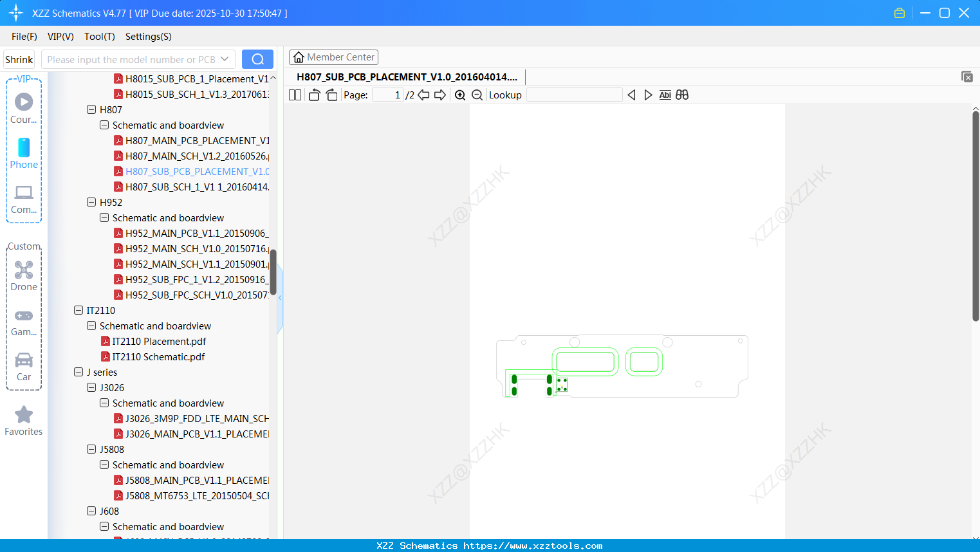Switch to the H807_SUB_PCB_PLACEMENT tab
Image resolution: width=980 pixels, height=552 pixels.
[407, 77]
